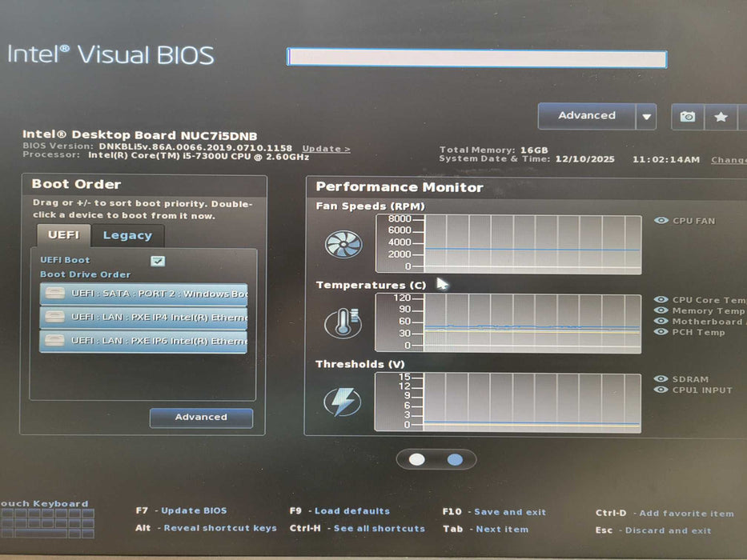The image size is (747, 560).
Task: Toggle the UEFI Boot checkbox
Action: point(159,261)
